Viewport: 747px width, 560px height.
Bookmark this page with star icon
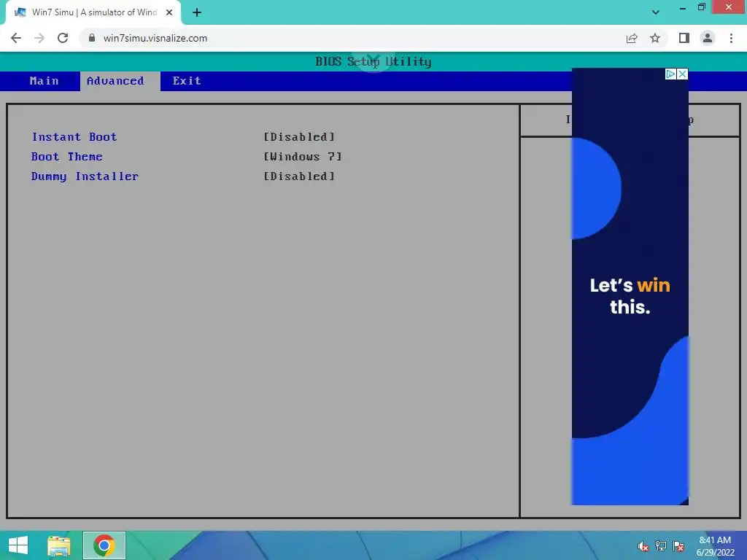click(x=655, y=38)
